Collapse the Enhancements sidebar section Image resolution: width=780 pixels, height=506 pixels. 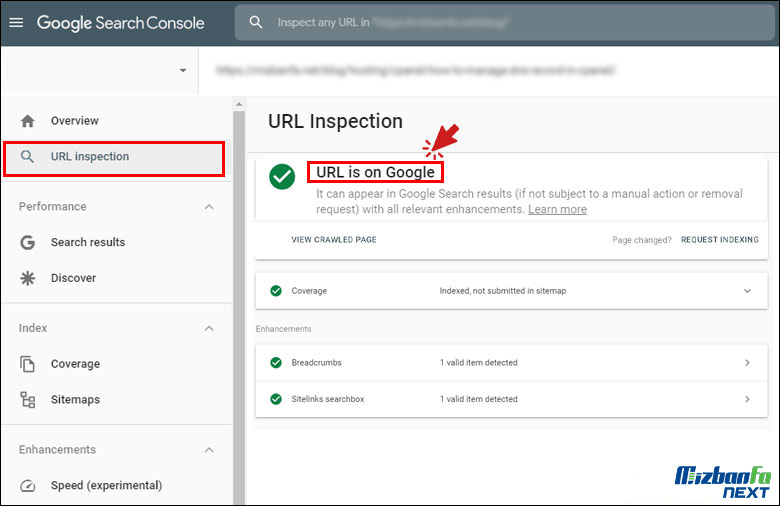pyautogui.click(x=209, y=450)
